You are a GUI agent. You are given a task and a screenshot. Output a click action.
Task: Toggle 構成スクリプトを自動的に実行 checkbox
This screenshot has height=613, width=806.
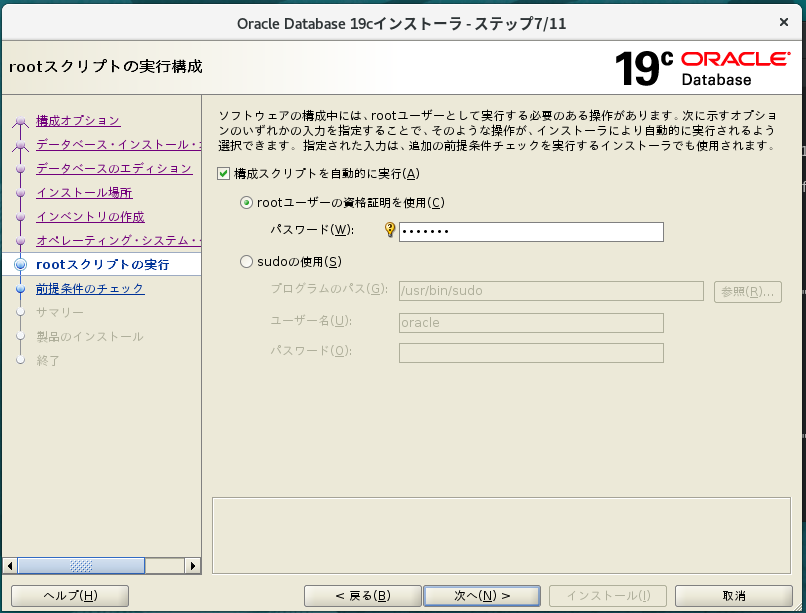point(223,174)
